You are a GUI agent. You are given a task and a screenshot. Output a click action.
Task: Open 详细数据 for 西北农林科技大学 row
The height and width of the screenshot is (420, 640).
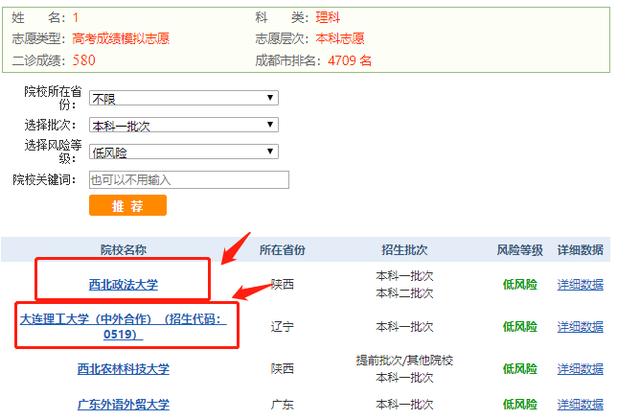(580, 369)
